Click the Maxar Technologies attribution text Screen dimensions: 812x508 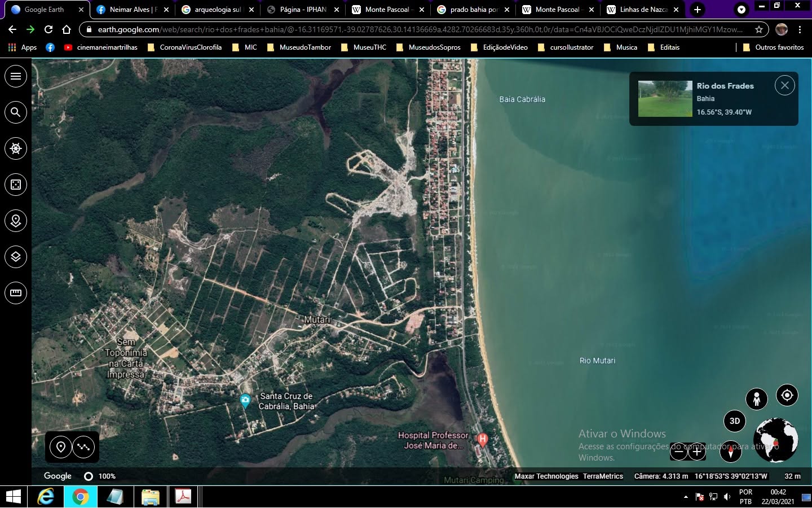click(x=546, y=476)
